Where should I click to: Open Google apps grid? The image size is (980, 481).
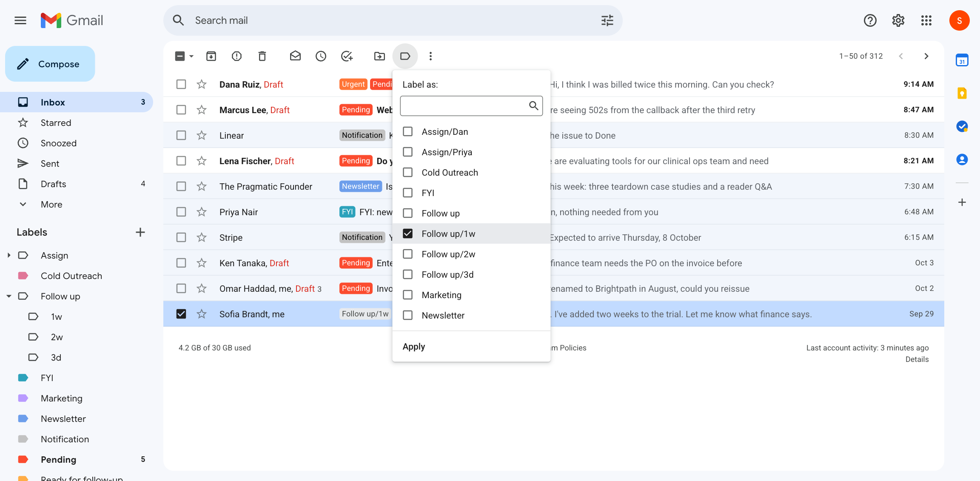[x=926, y=20]
